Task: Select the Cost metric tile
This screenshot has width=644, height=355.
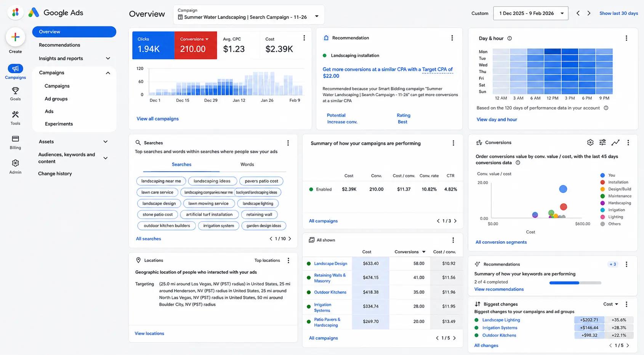Action: click(280, 45)
